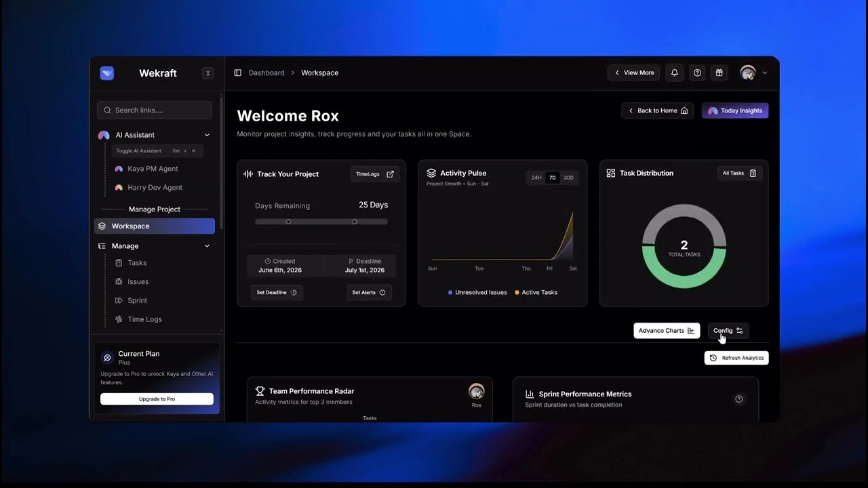The image size is (868, 488).
Task: Click Rox avatar in Team Performance Radar
Action: point(477,392)
